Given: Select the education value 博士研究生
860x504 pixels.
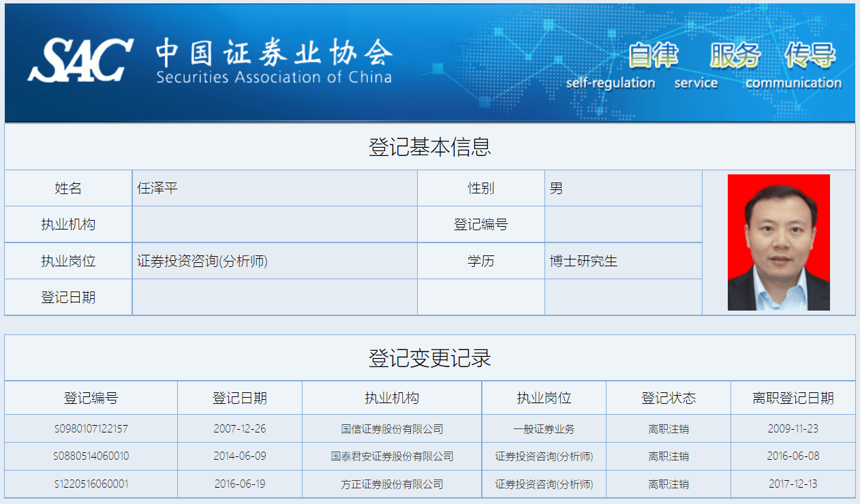Looking at the screenshot, I should tap(584, 261).
